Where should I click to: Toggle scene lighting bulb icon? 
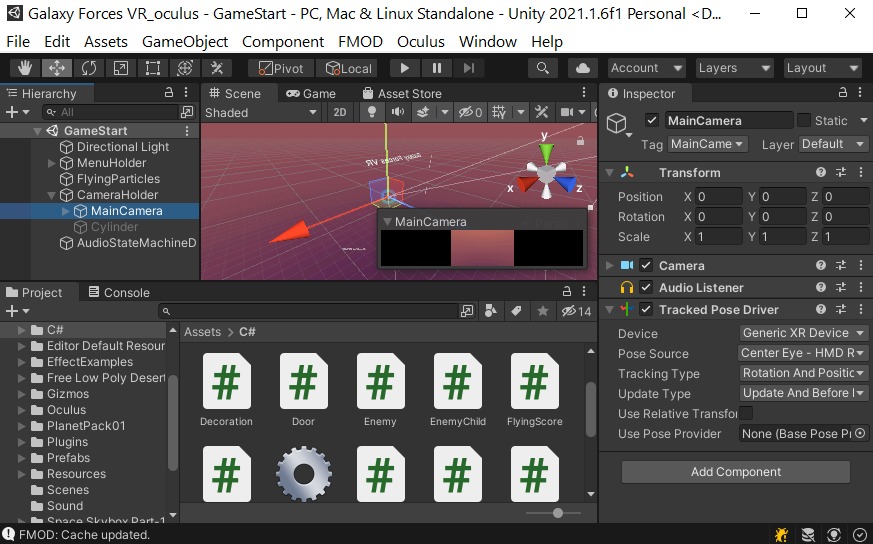[x=372, y=112]
